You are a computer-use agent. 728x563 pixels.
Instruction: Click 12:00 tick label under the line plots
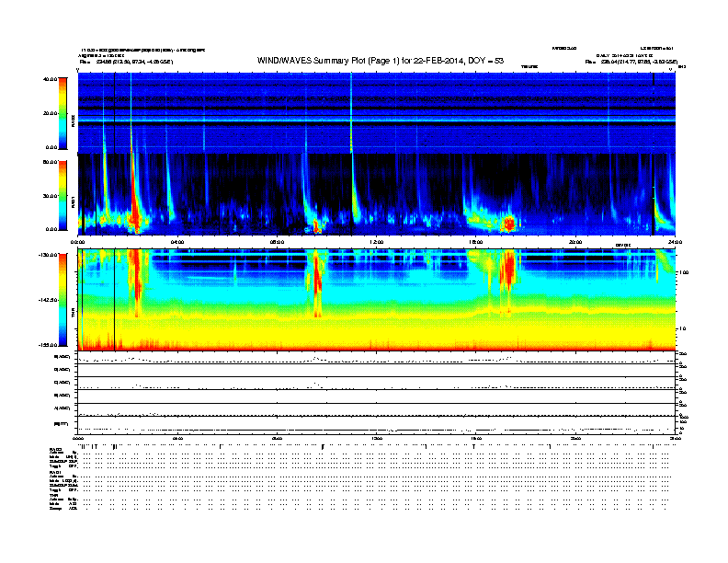pyautogui.click(x=376, y=438)
